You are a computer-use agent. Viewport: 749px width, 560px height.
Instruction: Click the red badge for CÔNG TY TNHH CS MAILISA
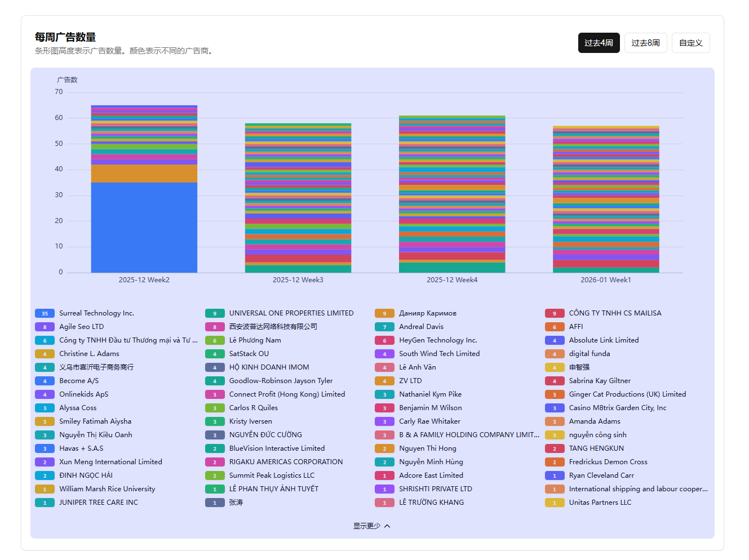555,313
